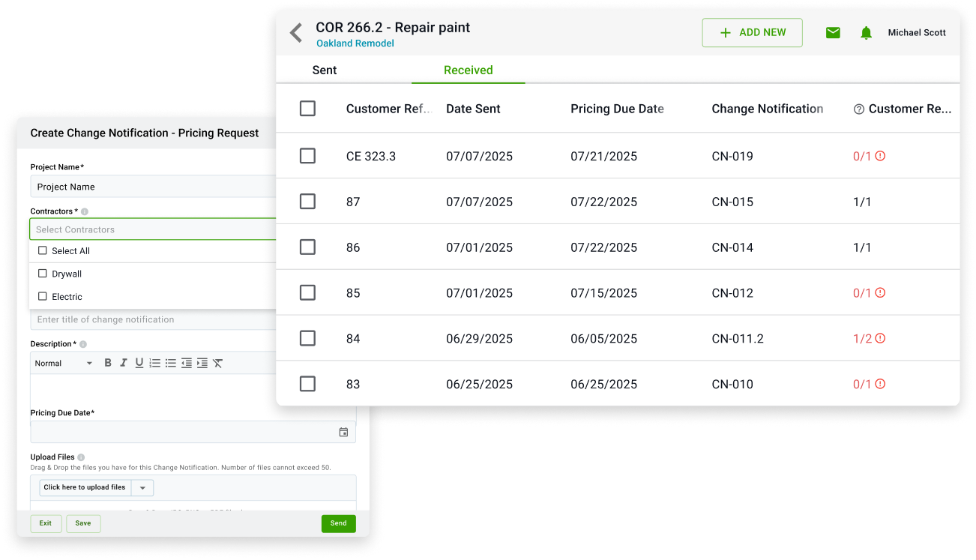Switch to the Sent tab

(x=325, y=70)
